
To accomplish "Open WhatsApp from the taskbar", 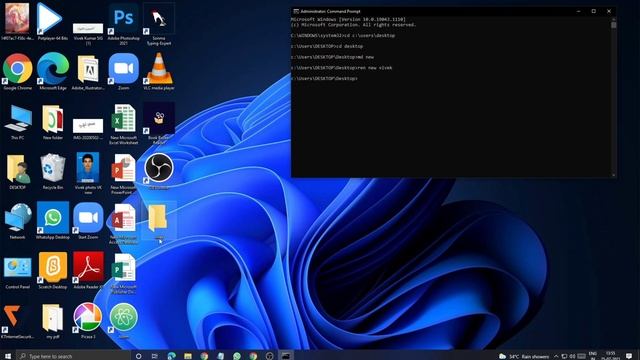I will coord(237,356).
